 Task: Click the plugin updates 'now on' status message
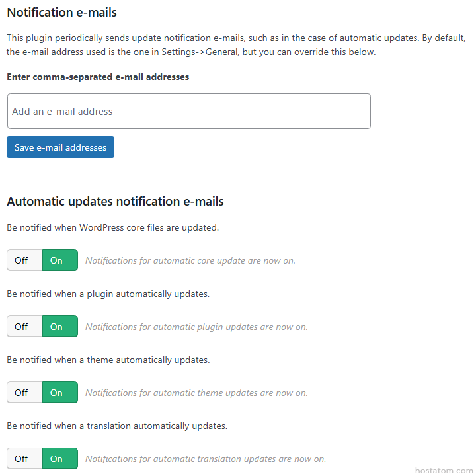coord(196,327)
